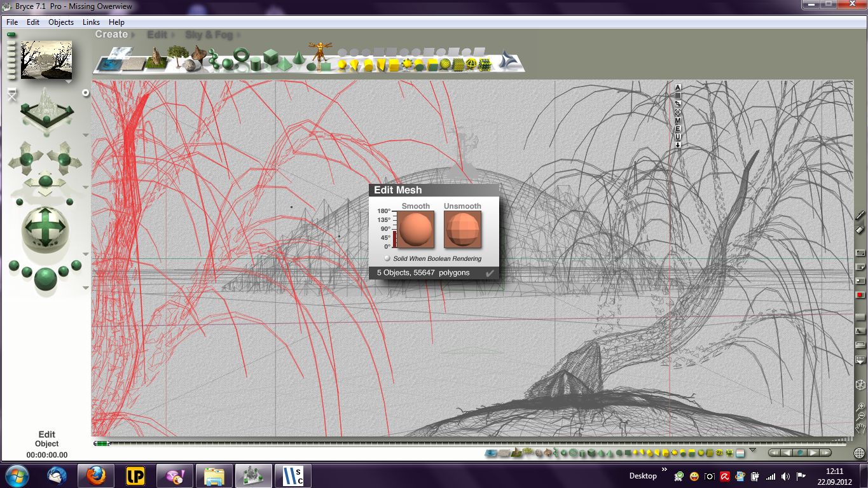Add a yellow square spotlight cube
The image size is (868, 488).
click(x=394, y=64)
